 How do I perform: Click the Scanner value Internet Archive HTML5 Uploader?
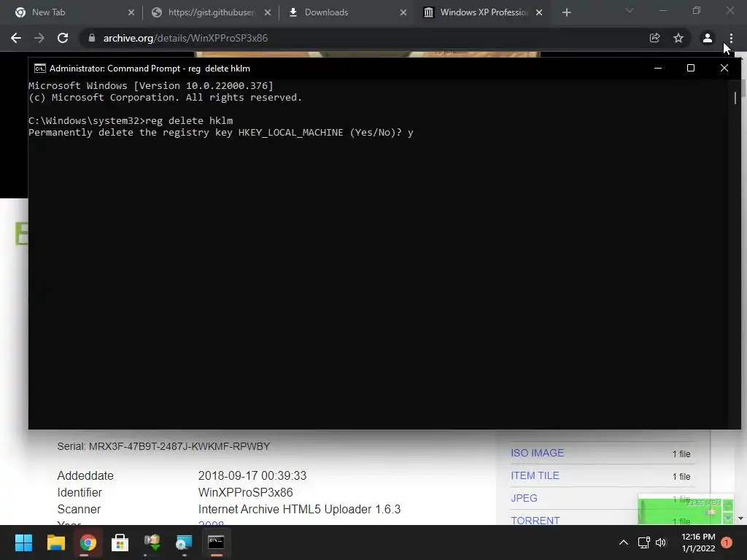click(299, 509)
